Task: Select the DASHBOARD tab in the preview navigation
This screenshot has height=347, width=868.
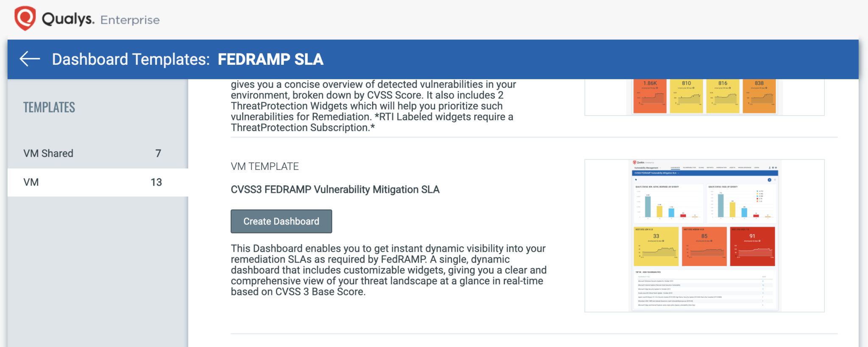Action: tap(676, 168)
